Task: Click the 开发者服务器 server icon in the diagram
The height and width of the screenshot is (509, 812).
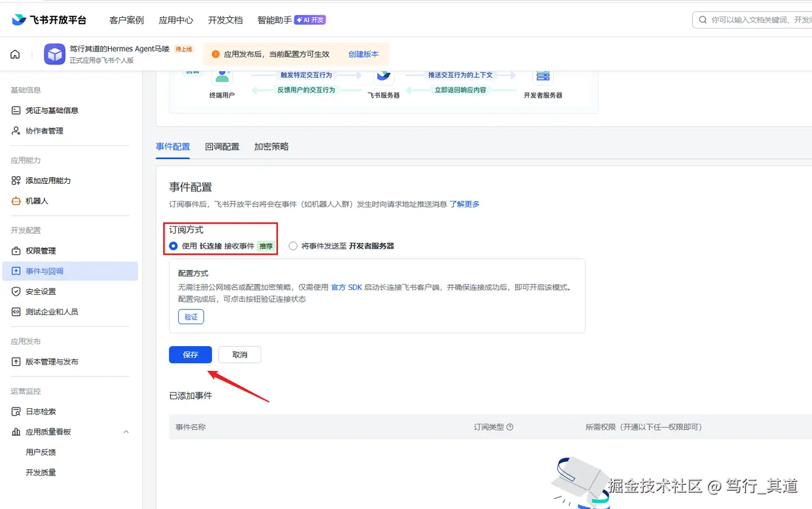Action: (543, 76)
